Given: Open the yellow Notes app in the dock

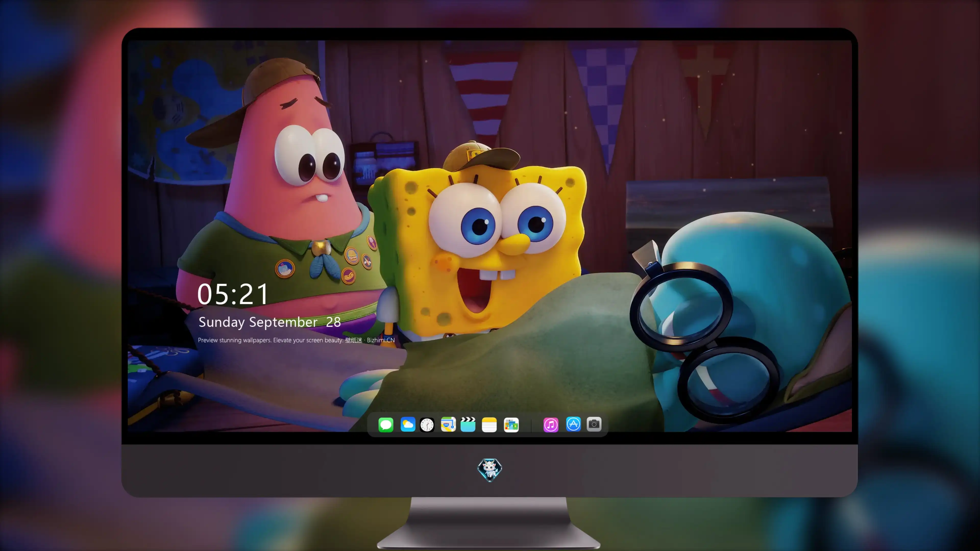Looking at the screenshot, I should click(489, 424).
